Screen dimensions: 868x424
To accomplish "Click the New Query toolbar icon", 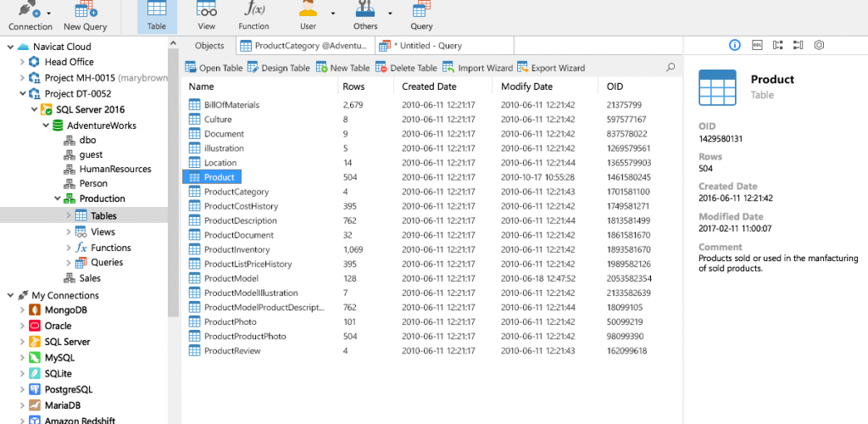I will click(x=86, y=10).
